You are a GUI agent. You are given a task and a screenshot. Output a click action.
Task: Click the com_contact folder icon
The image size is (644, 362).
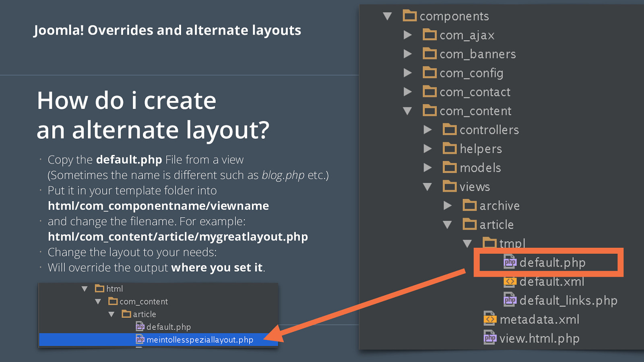click(430, 91)
